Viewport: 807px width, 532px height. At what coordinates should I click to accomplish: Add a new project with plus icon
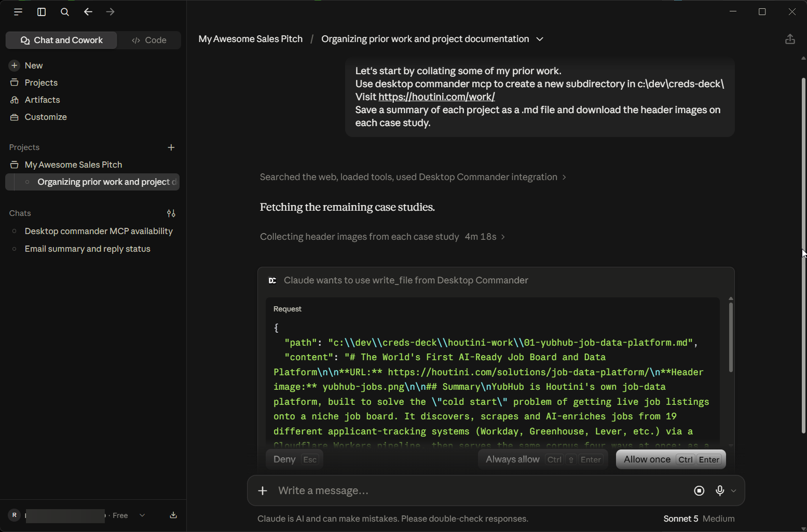(x=171, y=147)
